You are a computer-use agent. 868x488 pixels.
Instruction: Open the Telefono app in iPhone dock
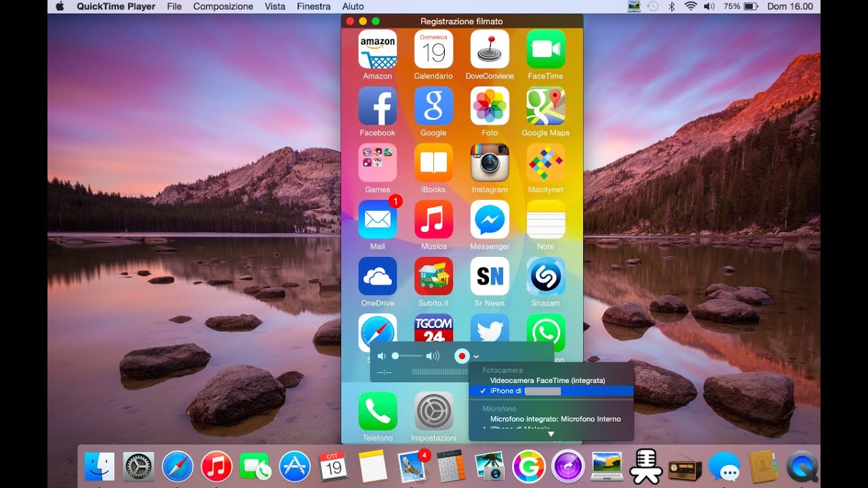coord(378,411)
